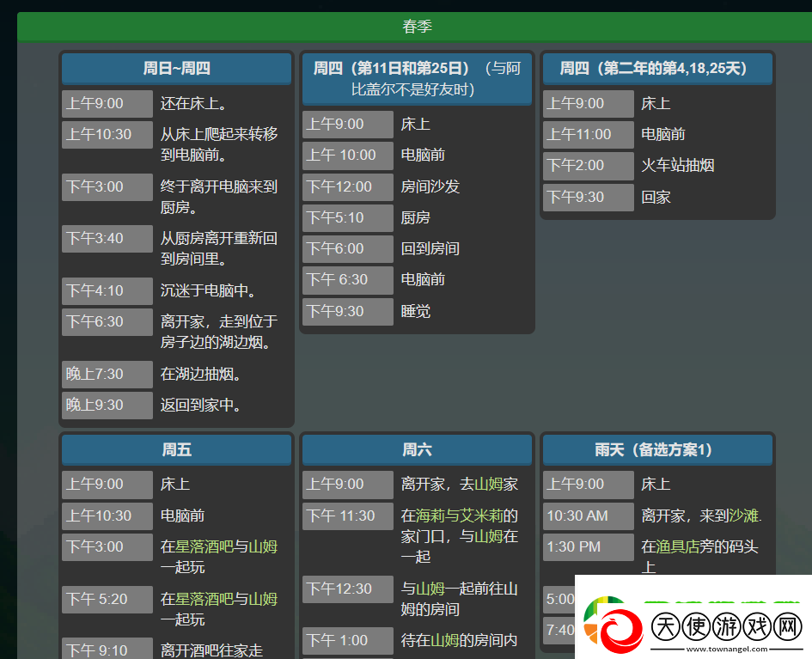Select the 周四(第二年的第4,18,25天) schedule header
The width and height of the screenshot is (812, 659).
pos(657,69)
